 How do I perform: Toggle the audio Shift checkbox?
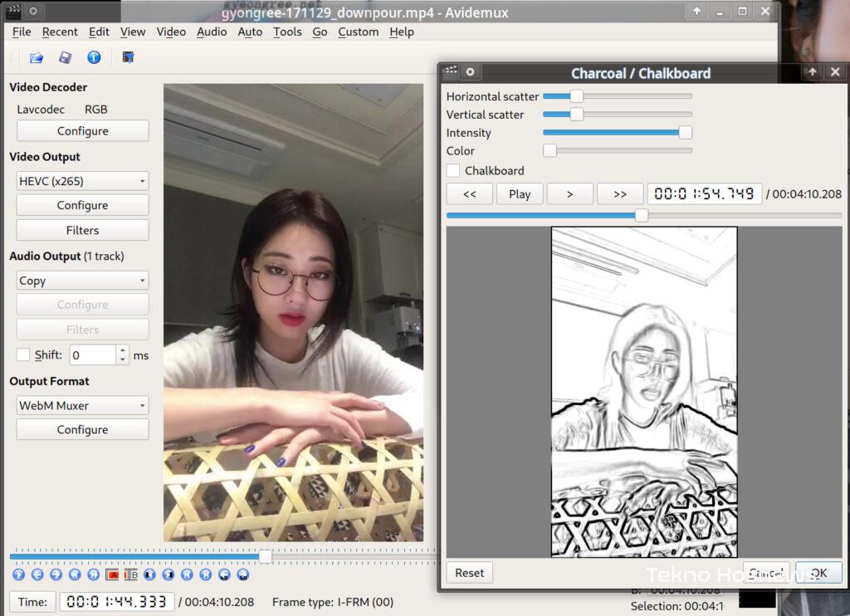point(23,354)
